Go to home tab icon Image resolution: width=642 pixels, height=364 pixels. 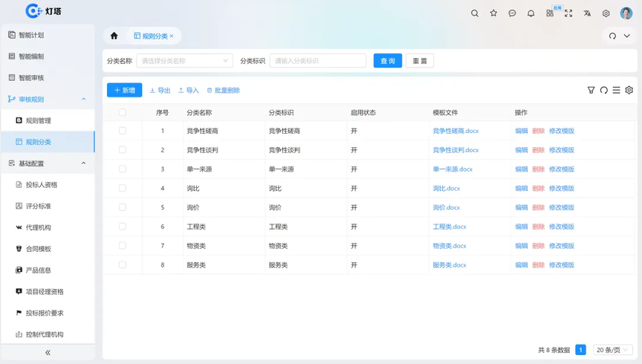coord(114,36)
